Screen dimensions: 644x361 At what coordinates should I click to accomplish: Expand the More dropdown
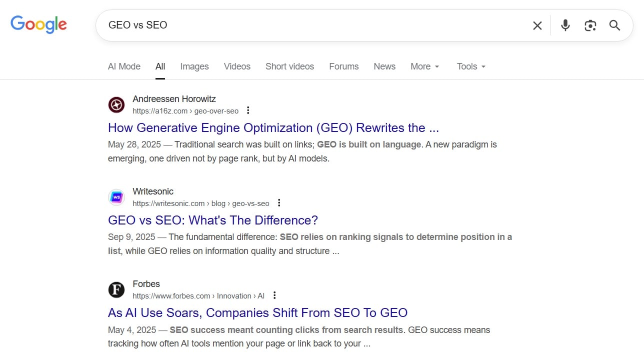coord(425,66)
